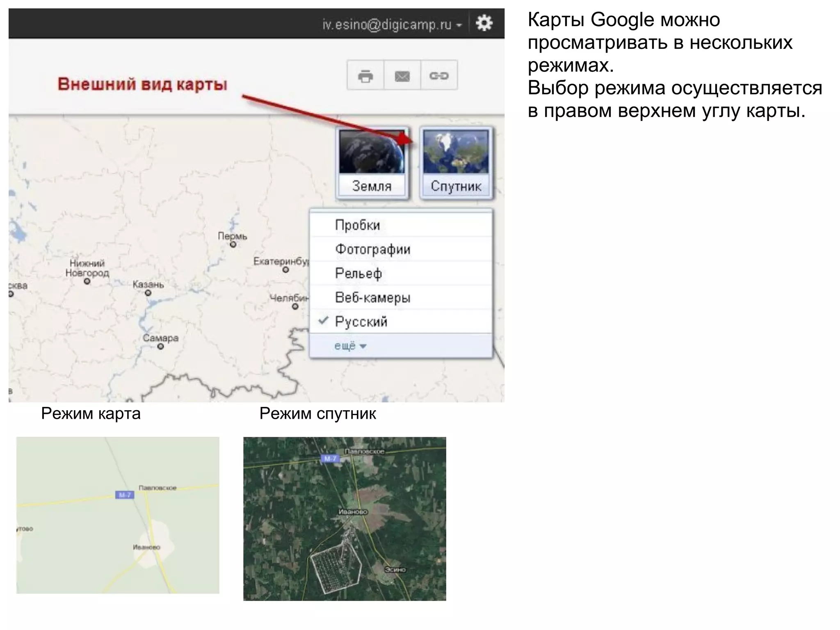Image resolution: width=840 pixels, height=630 pixels.
Task: Click the link chain icon
Action: point(439,76)
